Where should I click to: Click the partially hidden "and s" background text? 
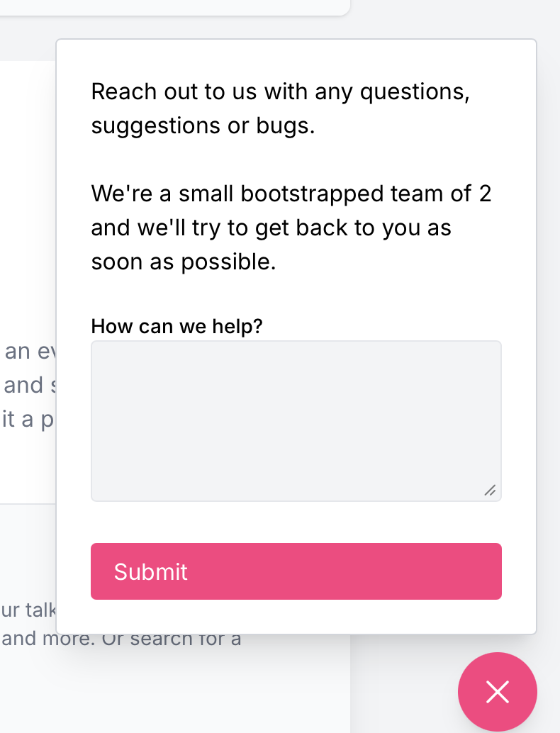pos(28,385)
